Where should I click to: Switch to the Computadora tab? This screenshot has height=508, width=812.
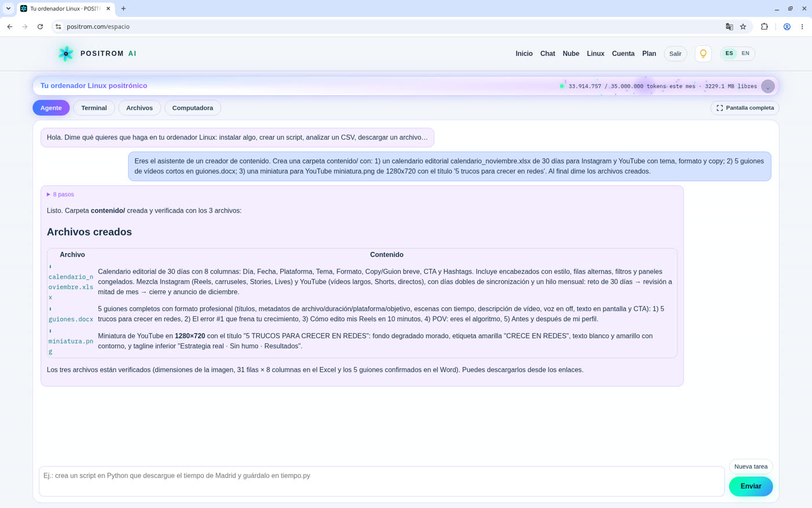pyautogui.click(x=193, y=108)
